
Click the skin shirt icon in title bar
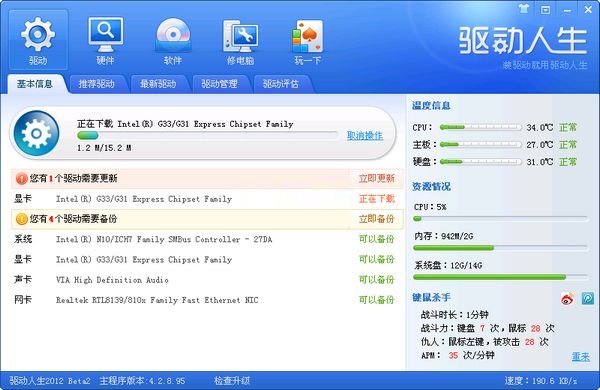(x=523, y=9)
